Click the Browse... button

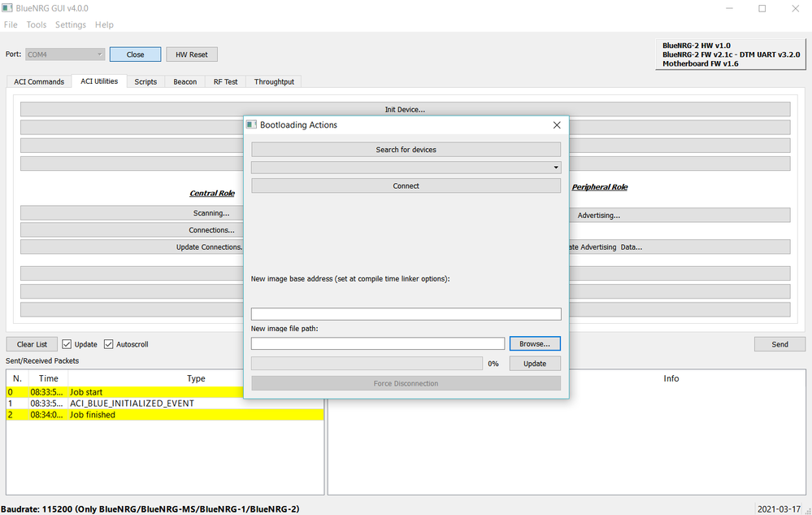click(535, 344)
